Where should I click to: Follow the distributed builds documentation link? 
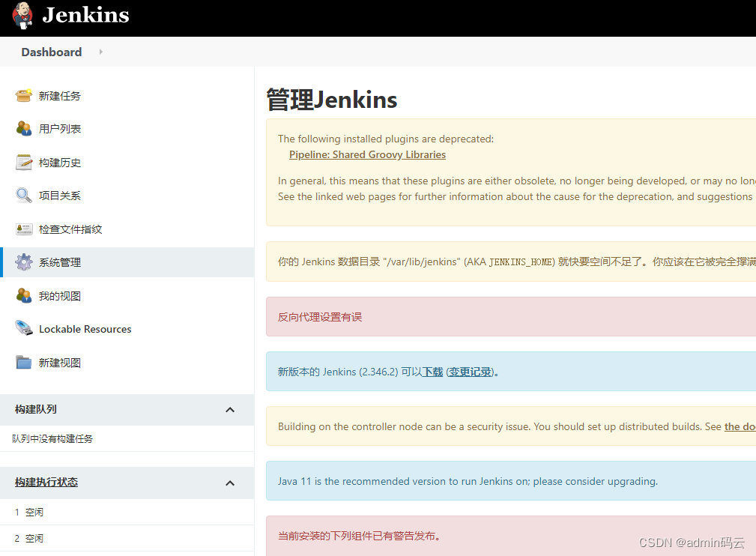740,426
